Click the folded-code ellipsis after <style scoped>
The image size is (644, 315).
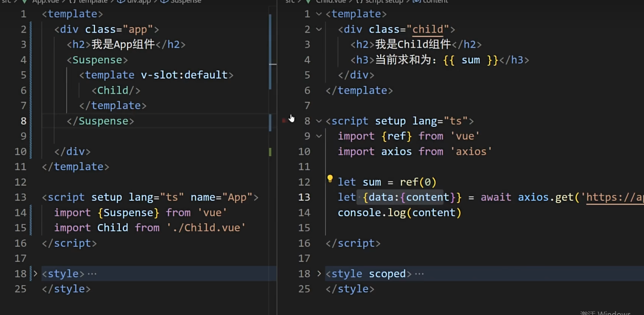[419, 274]
